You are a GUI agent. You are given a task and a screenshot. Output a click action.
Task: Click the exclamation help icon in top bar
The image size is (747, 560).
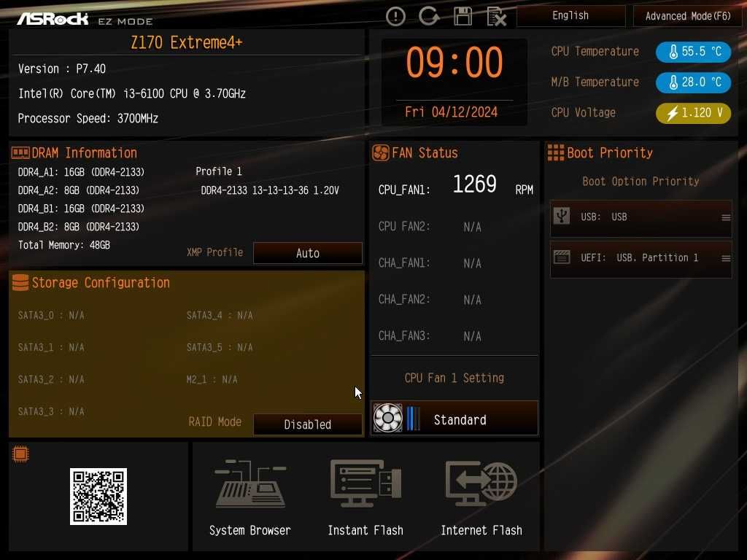[x=395, y=17]
